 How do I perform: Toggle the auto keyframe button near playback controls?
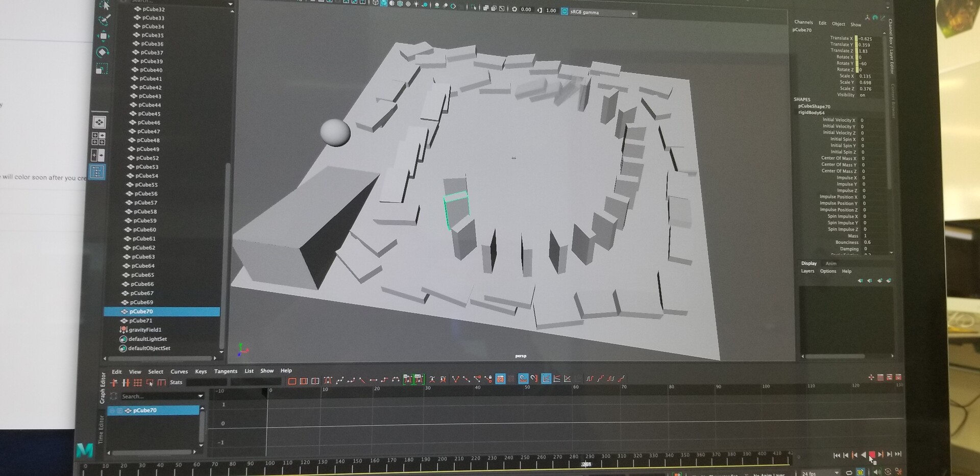click(x=861, y=472)
